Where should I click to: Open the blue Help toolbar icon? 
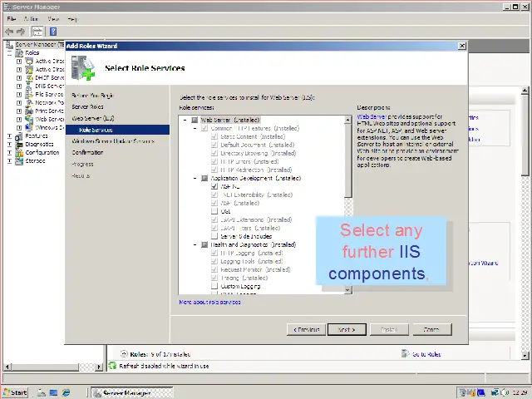[x=53, y=32]
